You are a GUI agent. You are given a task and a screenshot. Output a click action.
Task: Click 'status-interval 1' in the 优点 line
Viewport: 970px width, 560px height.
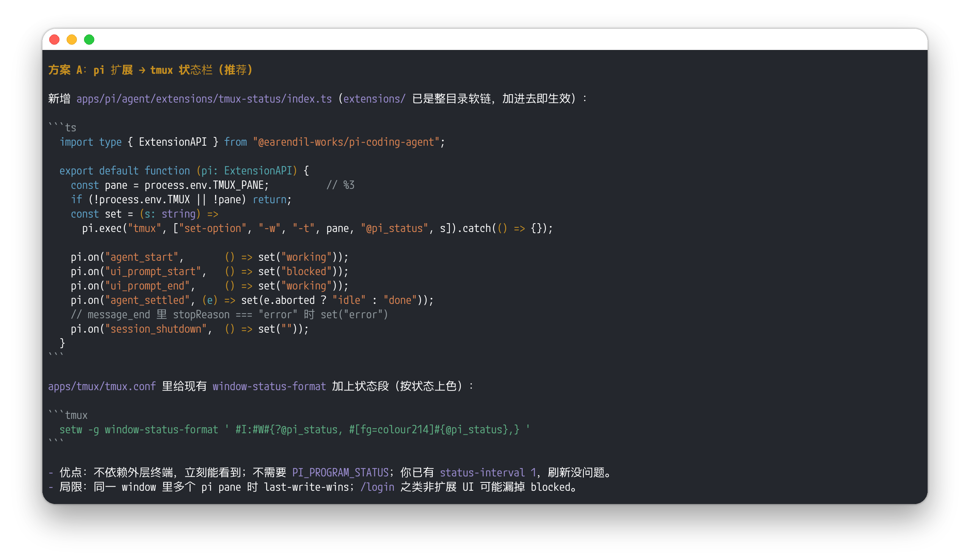click(x=488, y=472)
